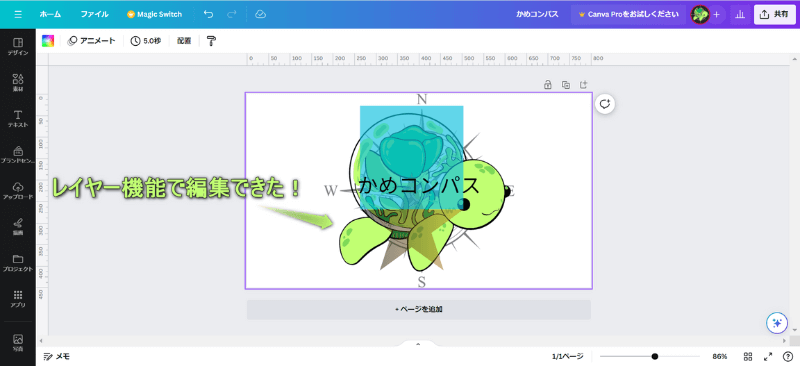The width and height of the screenshot is (800, 366).
Task: Select the copy style paint roller
Action: [x=211, y=41]
